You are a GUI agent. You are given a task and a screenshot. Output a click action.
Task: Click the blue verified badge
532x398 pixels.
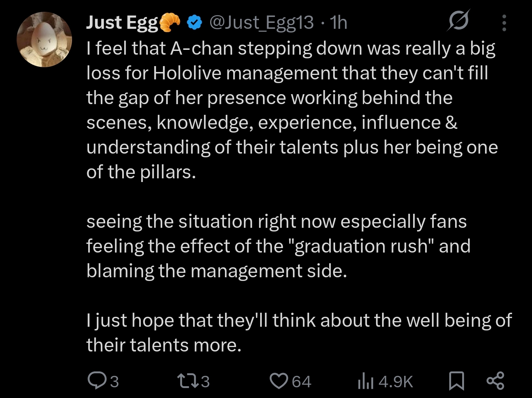tap(194, 23)
